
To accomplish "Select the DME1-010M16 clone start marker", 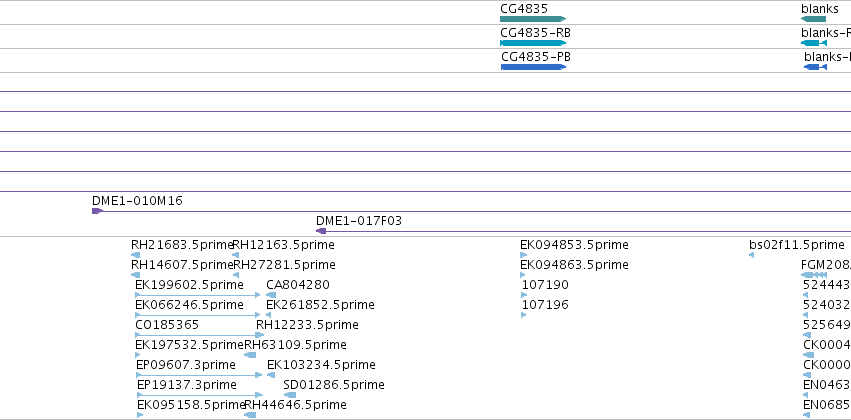I will (x=97, y=211).
